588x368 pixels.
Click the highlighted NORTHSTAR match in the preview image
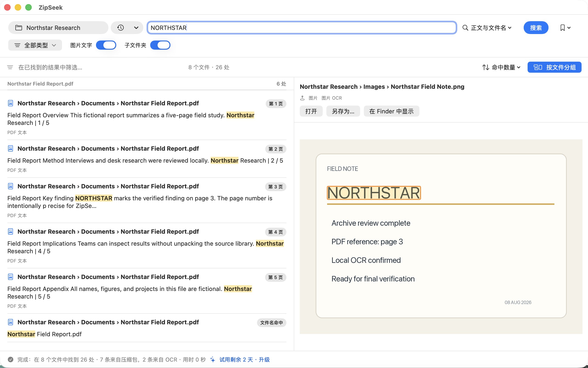point(374,193)
